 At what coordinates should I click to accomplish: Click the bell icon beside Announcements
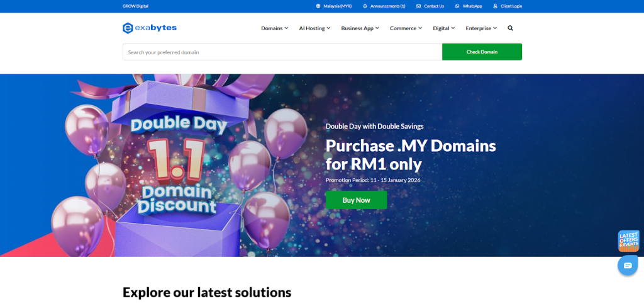(365, 6)
